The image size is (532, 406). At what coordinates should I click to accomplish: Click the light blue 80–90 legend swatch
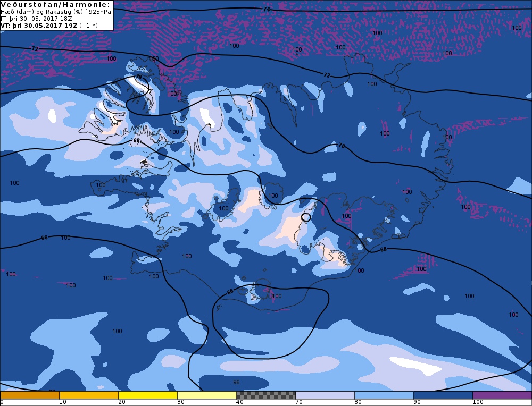tap(384, 395)
